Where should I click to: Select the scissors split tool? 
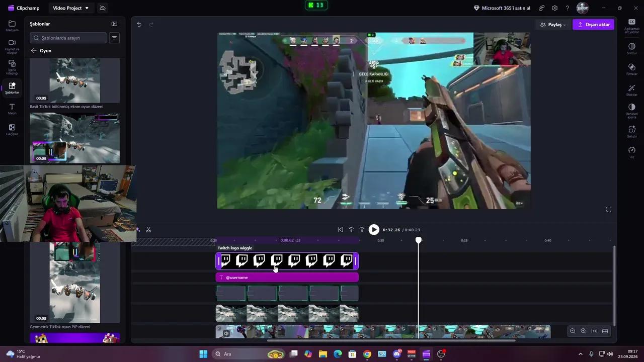coord(148,230)
